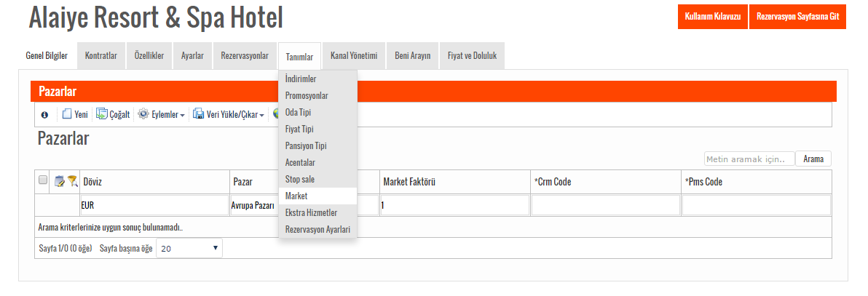
Task: Click the Yeni new document icon
Action: (67, 114)
